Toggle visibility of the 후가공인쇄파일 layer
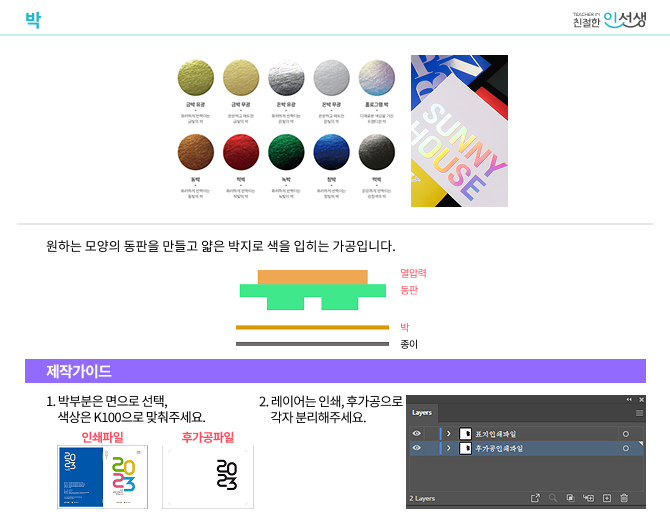Image resolution: width=670 pixels, height=530 pixels. coord(417,449)
